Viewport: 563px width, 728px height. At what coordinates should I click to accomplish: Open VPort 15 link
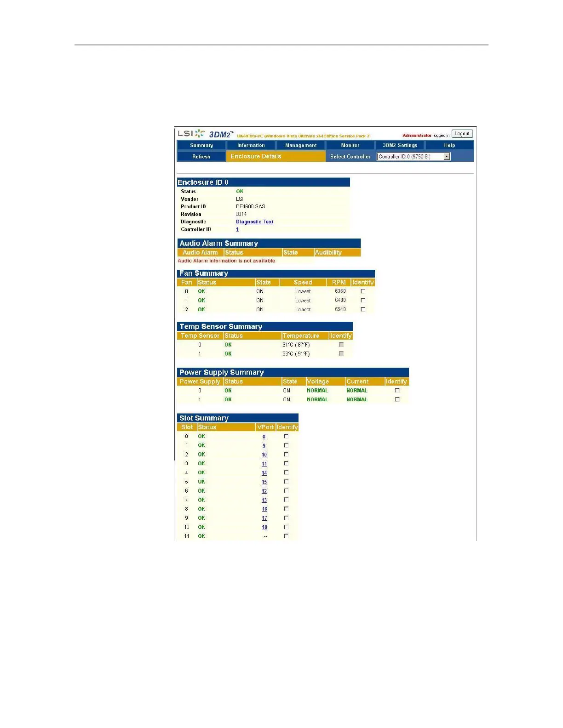(x=264, y=482)
